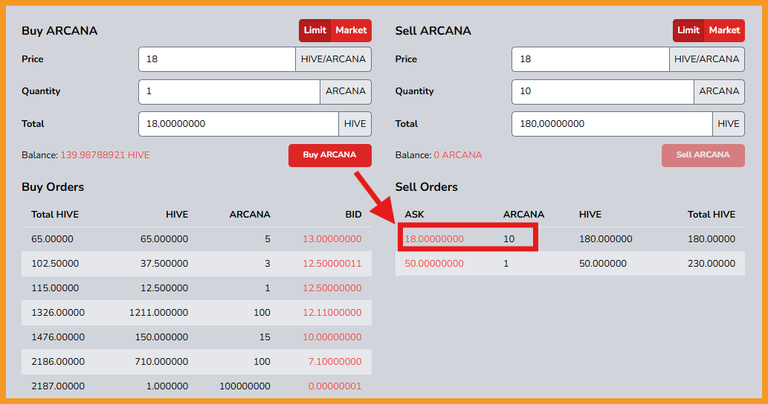Click the HIVE/ARCANA unit label in Buy form

click(x=333, y=59)
